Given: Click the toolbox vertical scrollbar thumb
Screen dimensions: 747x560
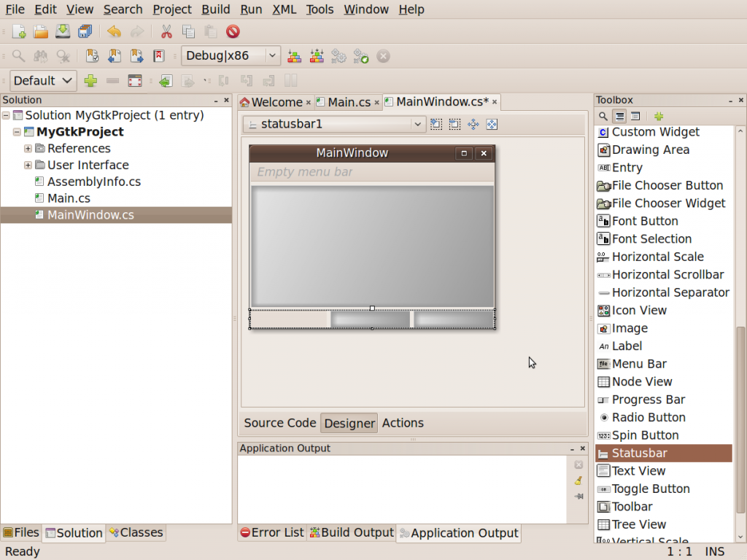Looking at the screenshot, I should (740, 420).
